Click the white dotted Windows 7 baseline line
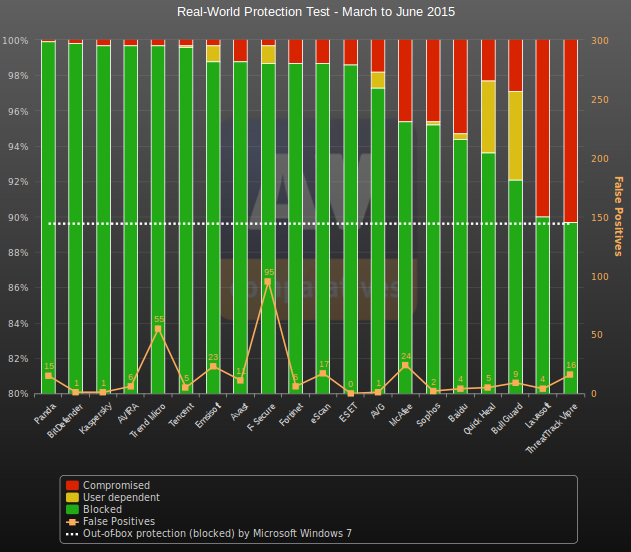The height and width of the screenshot is (552, 631). (x=309, y=224)
